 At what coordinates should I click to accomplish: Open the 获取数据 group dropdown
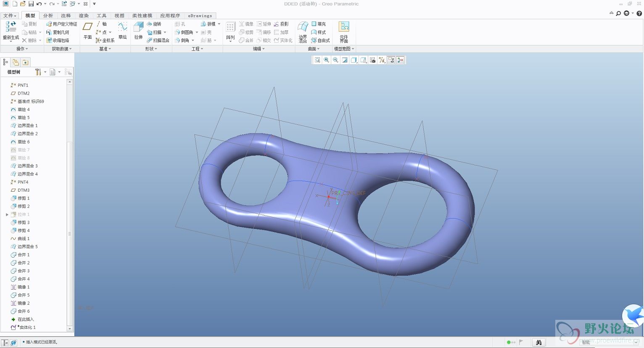(62, 49)
